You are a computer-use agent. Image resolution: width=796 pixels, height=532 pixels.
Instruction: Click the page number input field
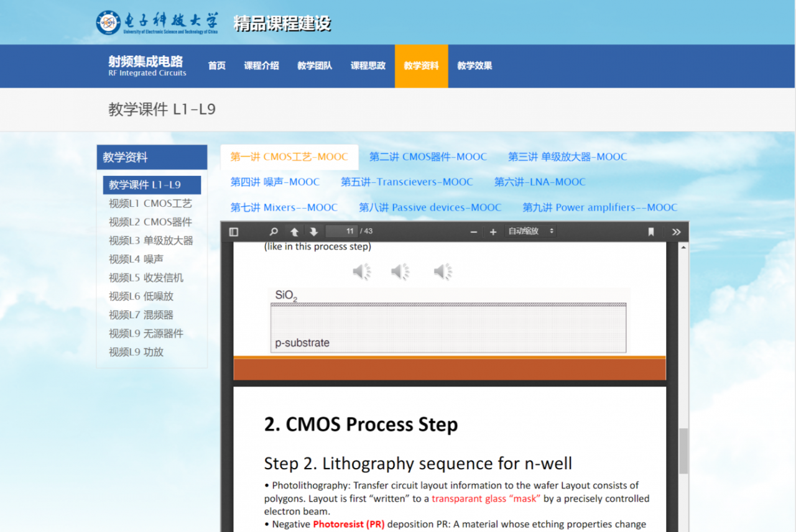[x=341, y=231]
